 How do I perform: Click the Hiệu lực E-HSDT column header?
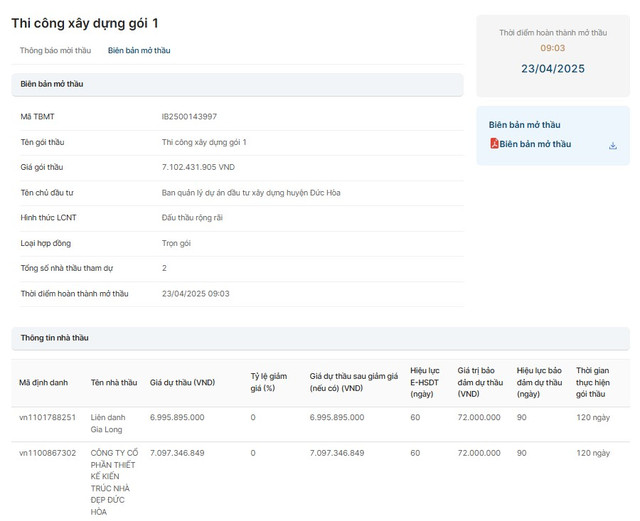coord(425,382)
